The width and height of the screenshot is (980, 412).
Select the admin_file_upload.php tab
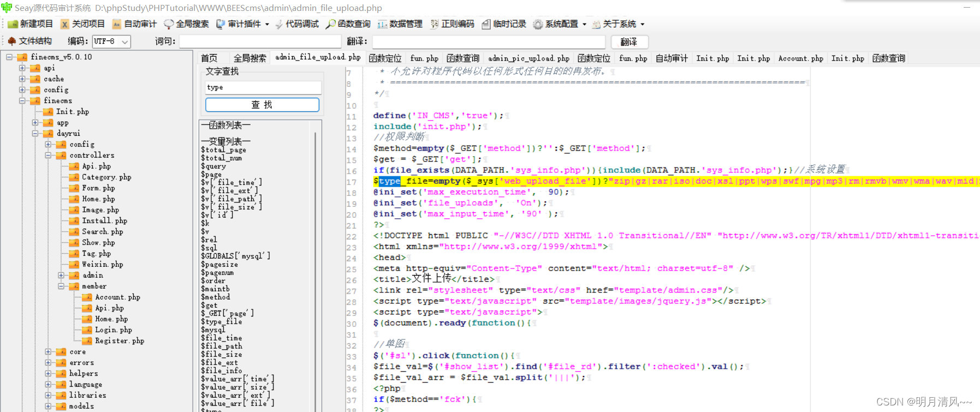tap(318, 57)
